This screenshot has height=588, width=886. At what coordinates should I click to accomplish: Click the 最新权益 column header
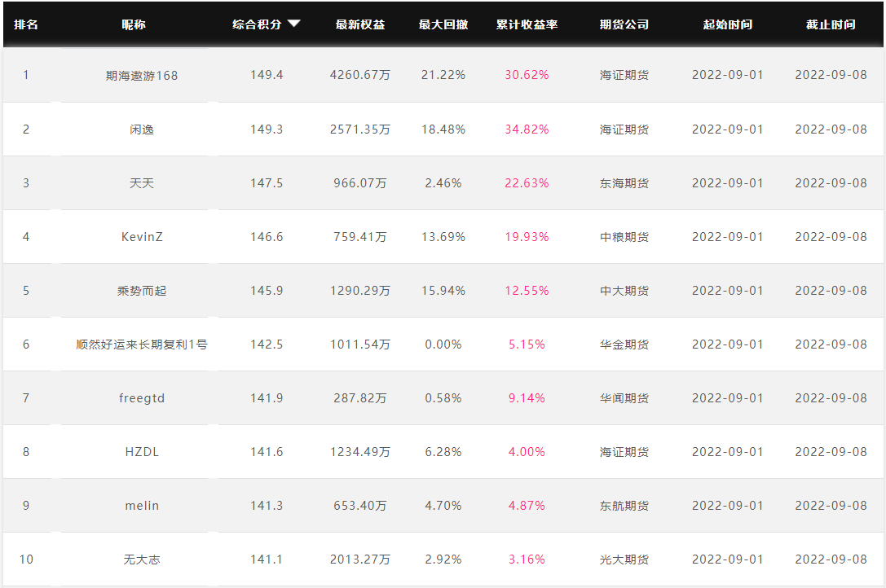pos(360,24)
